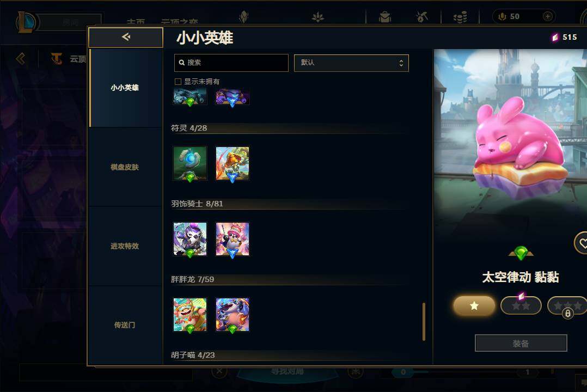Choose the teal Choncc dragon with flowers
The height and width of the screenshot is (392, 587).
190,315
